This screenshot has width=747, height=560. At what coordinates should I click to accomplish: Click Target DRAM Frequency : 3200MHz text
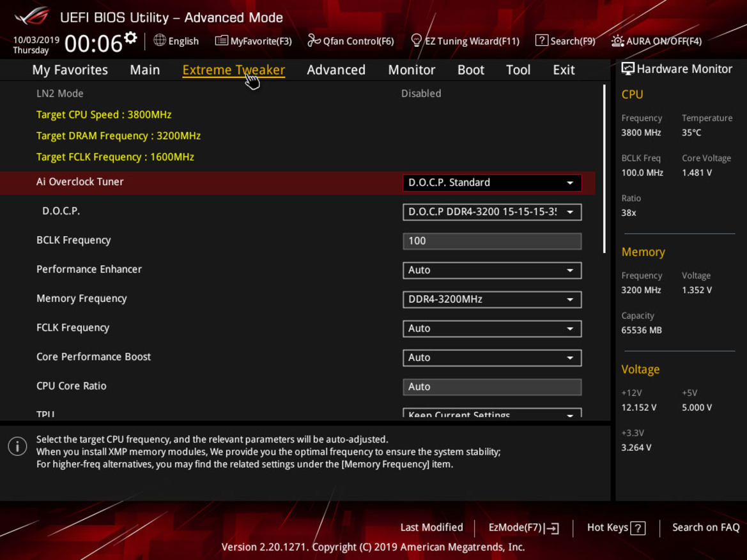pyautogui.click(x=119, y=136)
